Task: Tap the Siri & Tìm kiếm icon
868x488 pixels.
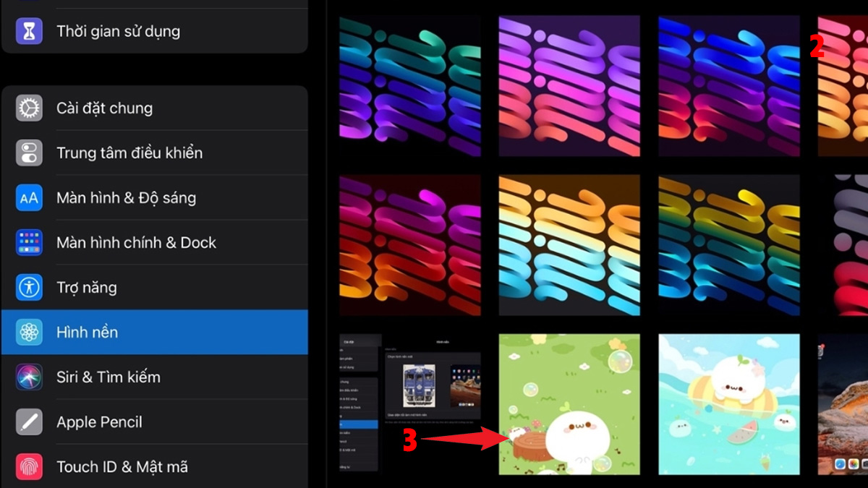Action: [30, 377]
